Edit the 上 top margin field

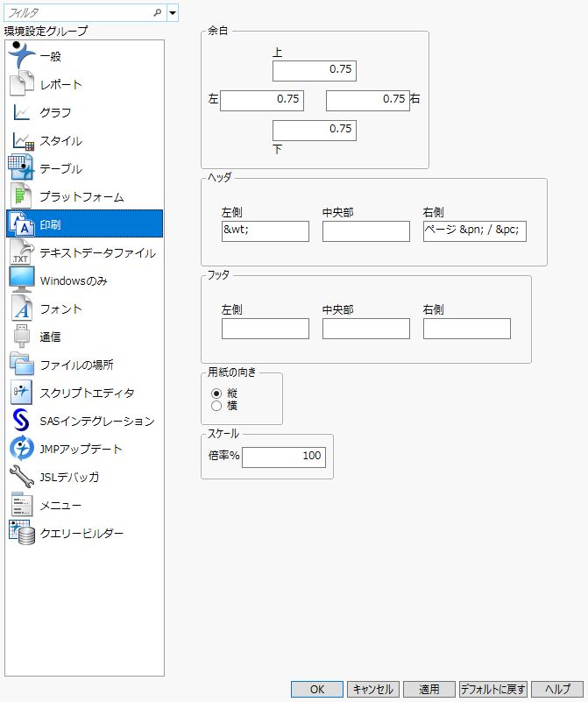pos(315,71)
